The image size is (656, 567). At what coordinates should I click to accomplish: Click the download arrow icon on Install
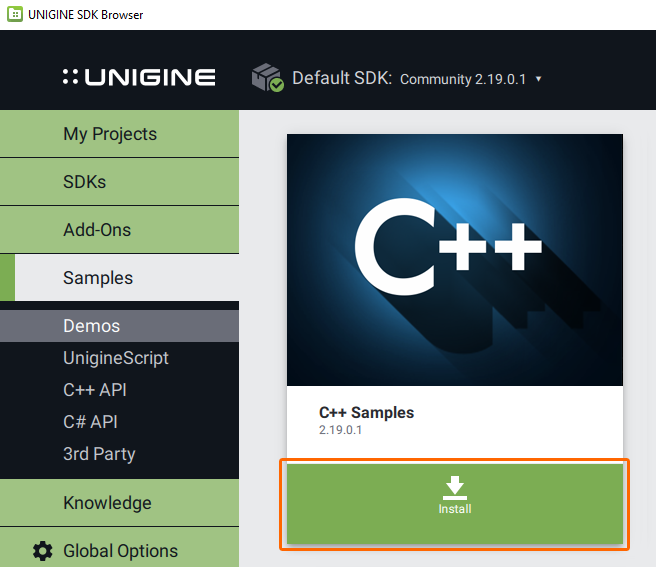(x=455, y=488)
